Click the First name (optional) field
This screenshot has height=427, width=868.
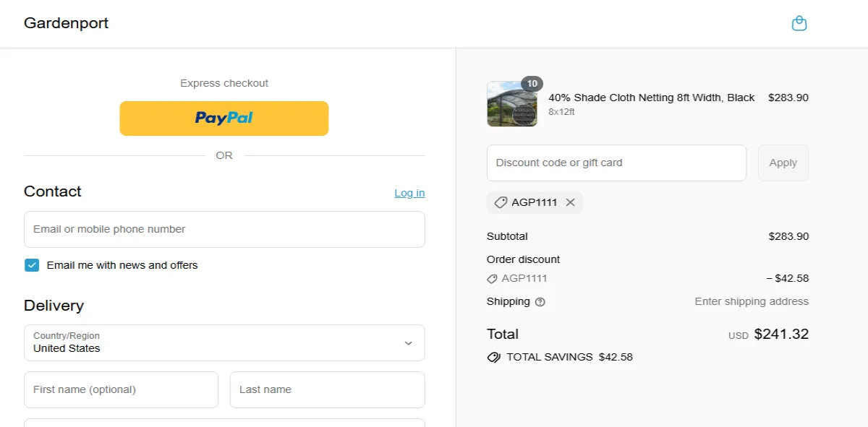click(121, 389)
